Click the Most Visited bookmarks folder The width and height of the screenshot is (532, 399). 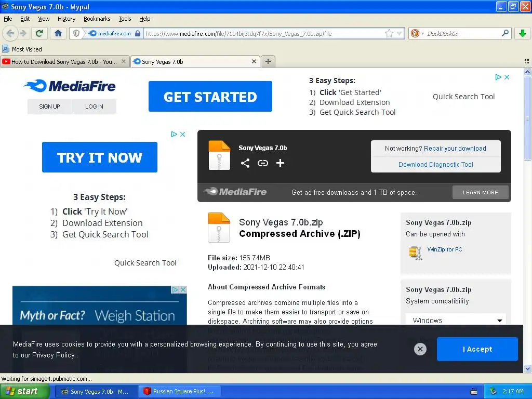[x=22, y=49]
